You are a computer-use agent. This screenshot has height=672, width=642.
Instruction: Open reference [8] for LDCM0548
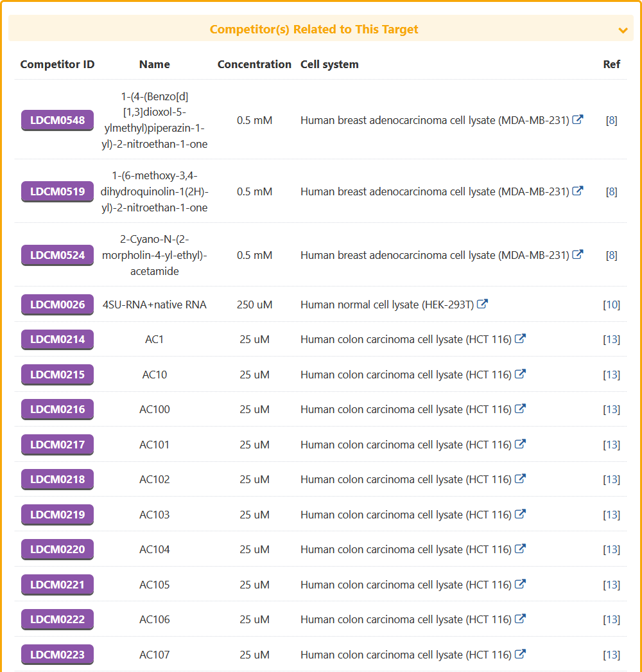tap(611, 120)
